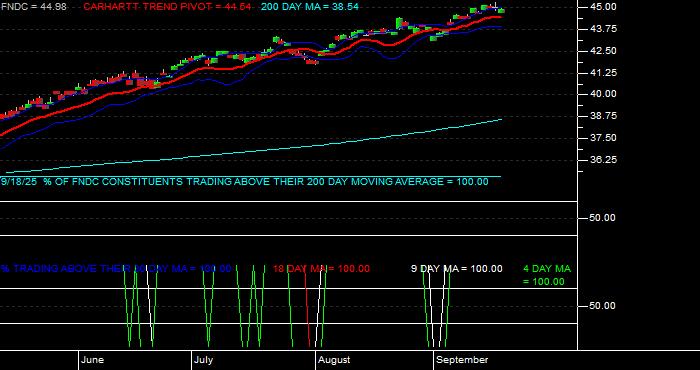The image size is (700, 370).
Task: Click the % of FNDC constituents above 200 day caption
Action: pos(245,182)
